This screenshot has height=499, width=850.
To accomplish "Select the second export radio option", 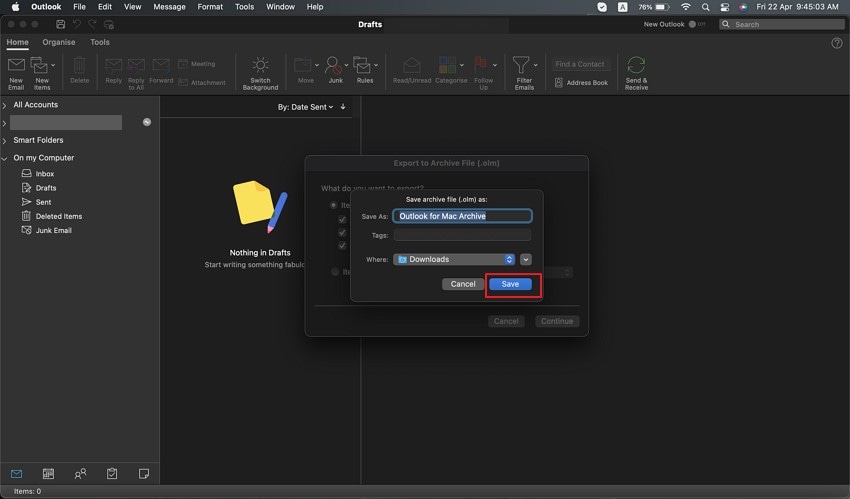I will click(x=335, y=271).
